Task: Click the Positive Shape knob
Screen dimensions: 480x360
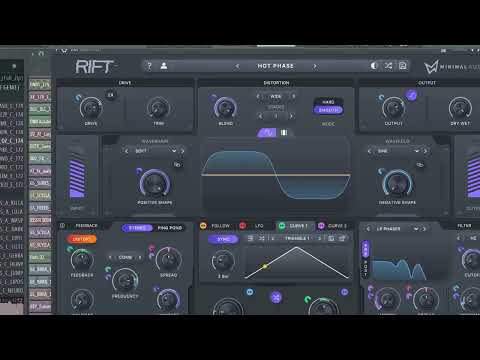Action: pos(155,184)
